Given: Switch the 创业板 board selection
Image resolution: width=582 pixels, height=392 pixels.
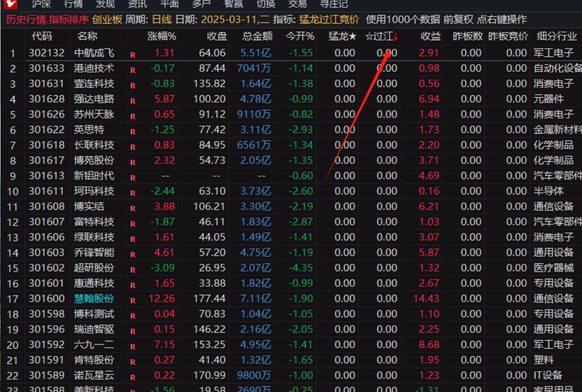Looking at the screenshot, I should tap(107, 20).
